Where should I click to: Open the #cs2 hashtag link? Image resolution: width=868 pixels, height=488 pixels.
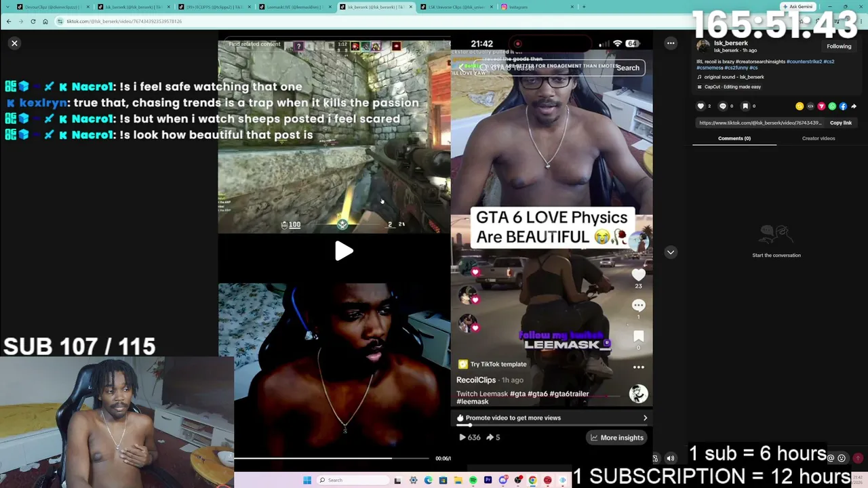(x=829, y=62)
